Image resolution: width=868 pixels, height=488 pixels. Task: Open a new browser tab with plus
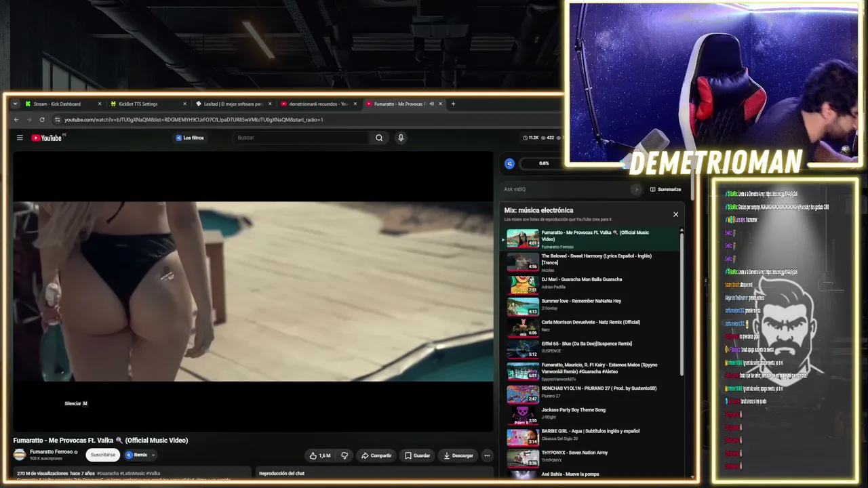(x=453, y=104)
